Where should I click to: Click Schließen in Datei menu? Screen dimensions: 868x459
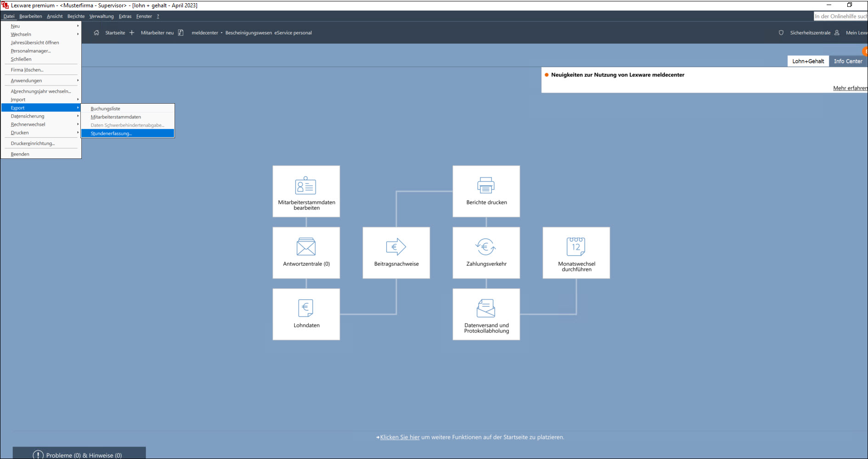point(41,59)
